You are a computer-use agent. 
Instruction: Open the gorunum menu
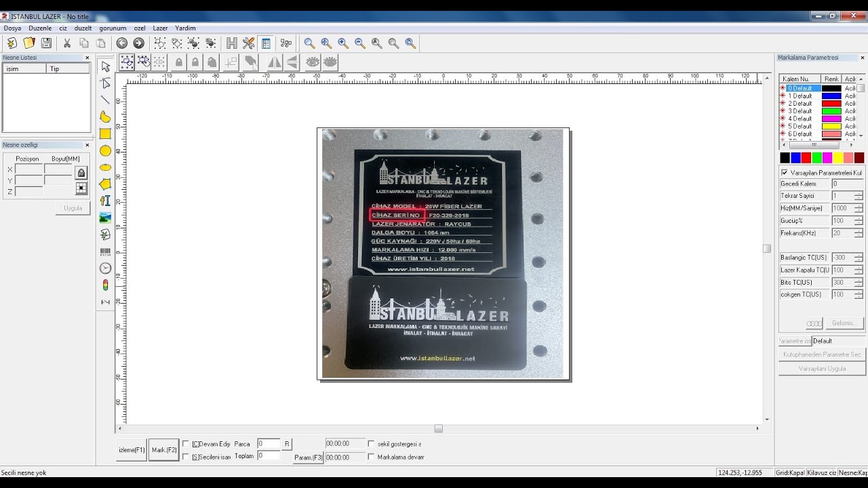(113, 28)
